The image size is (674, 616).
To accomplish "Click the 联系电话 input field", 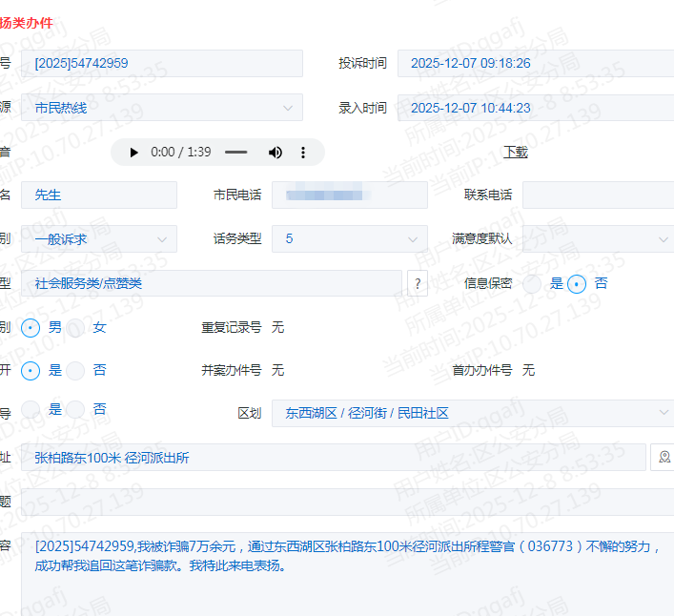I will tap(598, 195).
